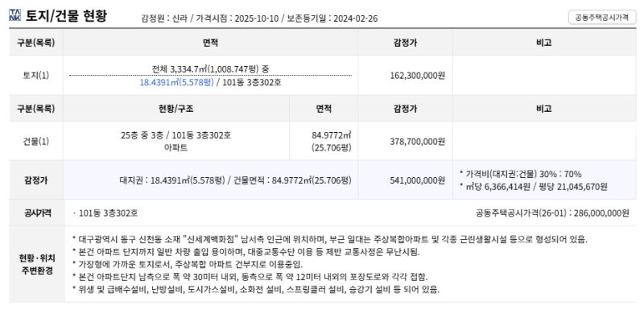
Task: Select the 현황·위치 주변환경 row header
Action: [x=37, y=264]
